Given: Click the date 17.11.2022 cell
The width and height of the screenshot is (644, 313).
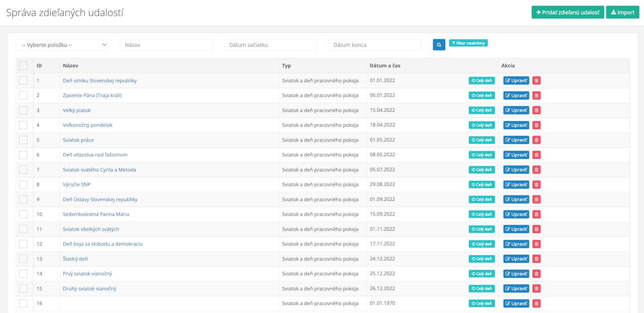Looking at the screenshot, I should click(x=382, y=244).
